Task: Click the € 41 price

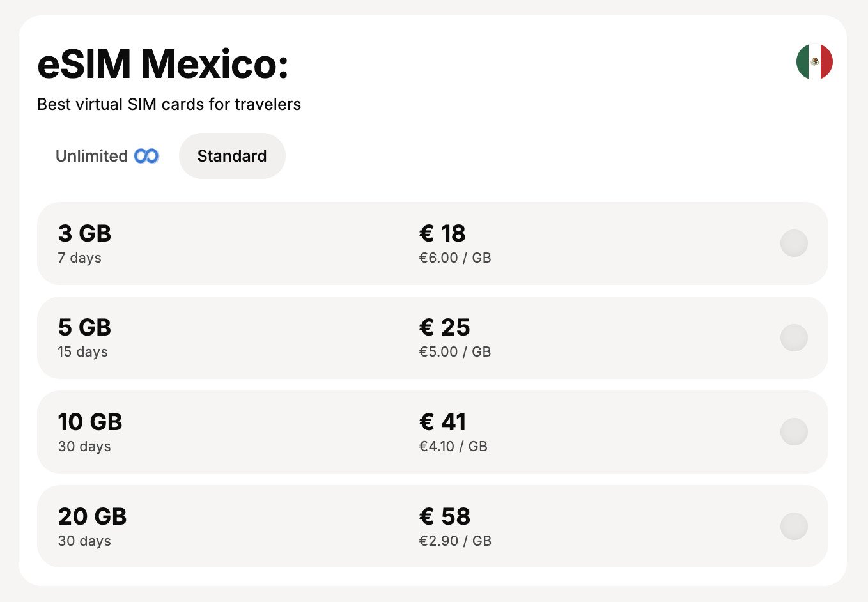Action: click(x=442, y=422)
